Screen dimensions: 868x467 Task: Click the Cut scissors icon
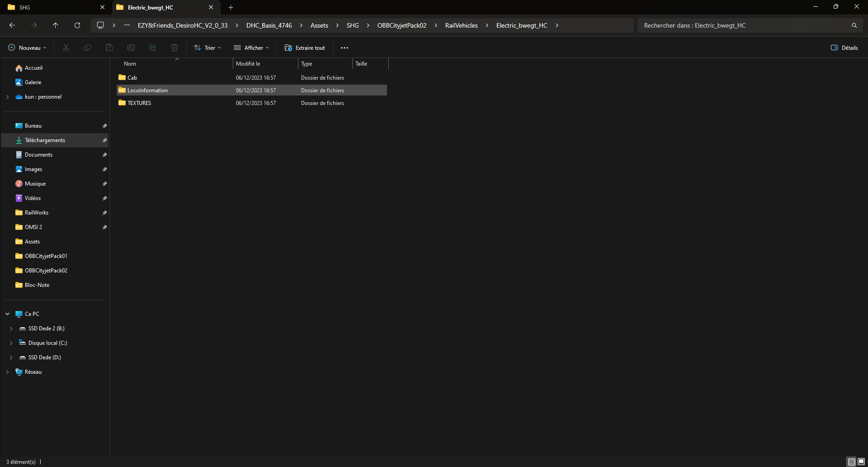[x=66, y=48]
